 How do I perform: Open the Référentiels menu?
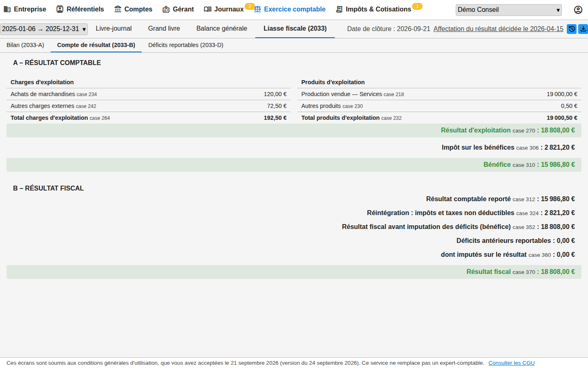[80, 9]
